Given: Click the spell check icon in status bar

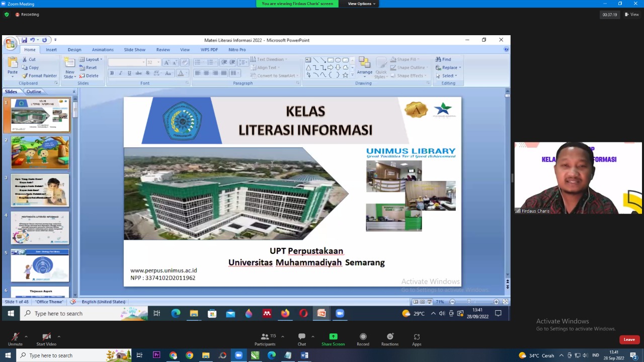Looking at the screenshot, I should 73,302.
